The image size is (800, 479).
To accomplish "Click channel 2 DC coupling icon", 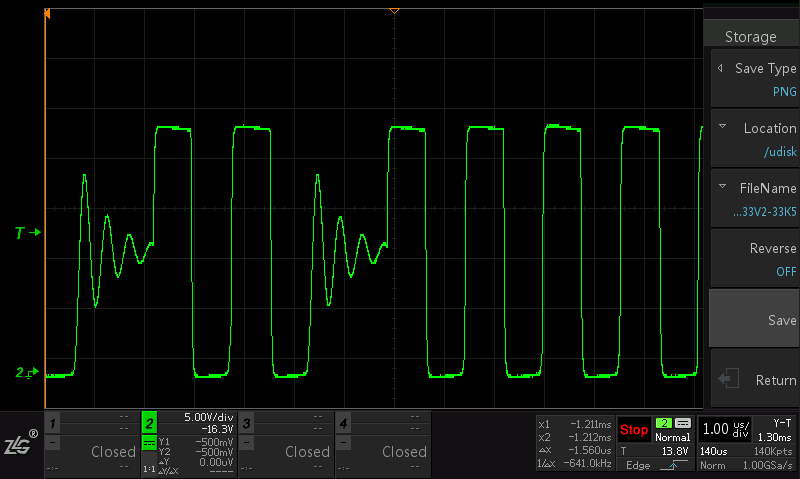I will click(x=149, y=443).
